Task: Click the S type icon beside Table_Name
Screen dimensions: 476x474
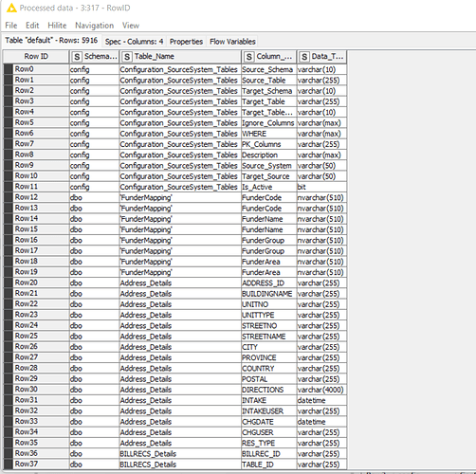Action: click(127, 57)
